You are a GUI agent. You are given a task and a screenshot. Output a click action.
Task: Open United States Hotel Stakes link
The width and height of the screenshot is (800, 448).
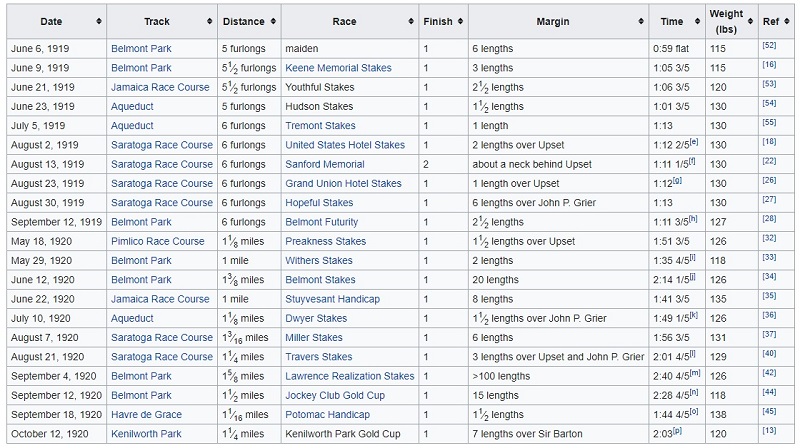point(345,145)
